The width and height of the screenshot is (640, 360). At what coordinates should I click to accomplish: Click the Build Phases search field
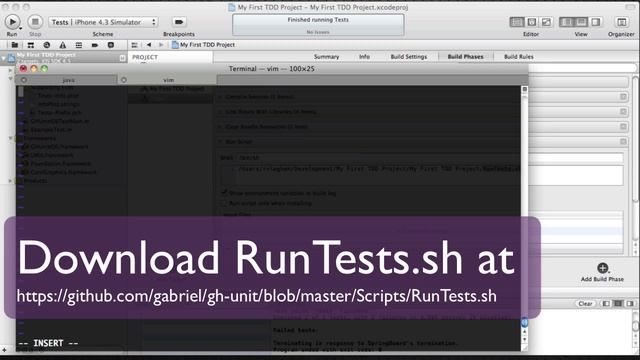[x=582, y=68]
